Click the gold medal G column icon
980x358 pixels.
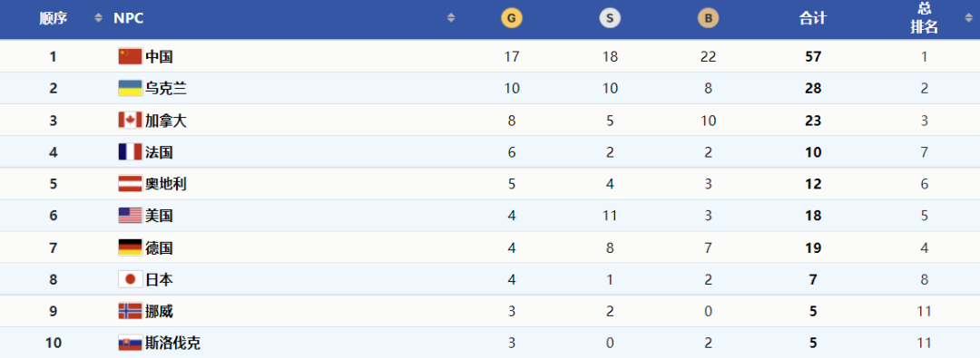511,19
